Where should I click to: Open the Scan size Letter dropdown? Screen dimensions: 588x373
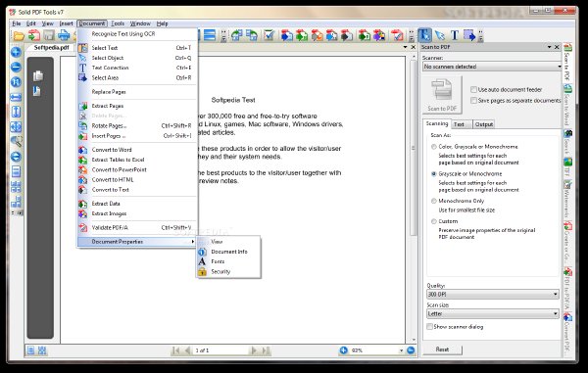coord(493,314)
